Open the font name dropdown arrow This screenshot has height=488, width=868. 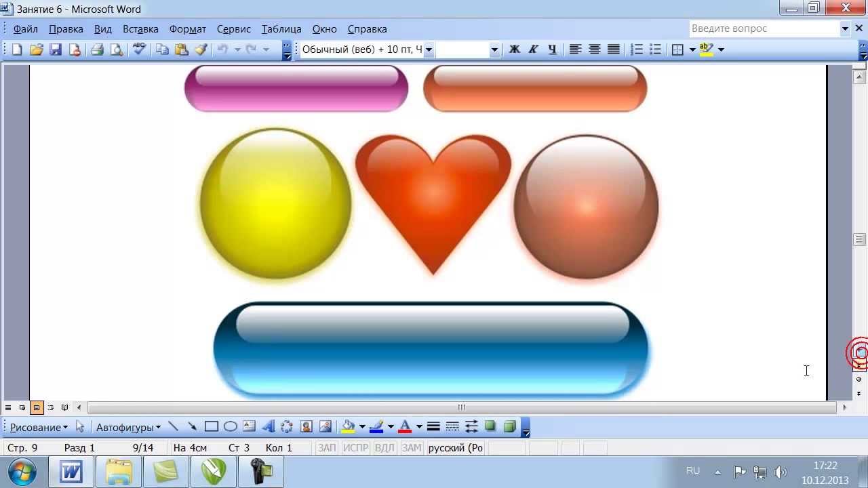click(494, 49)
